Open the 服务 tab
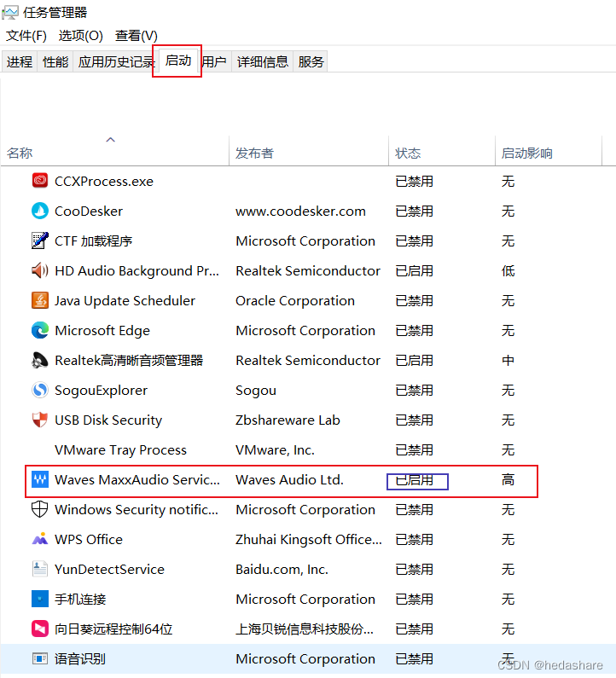Screen dimensions: 616x678 [311, 62]
